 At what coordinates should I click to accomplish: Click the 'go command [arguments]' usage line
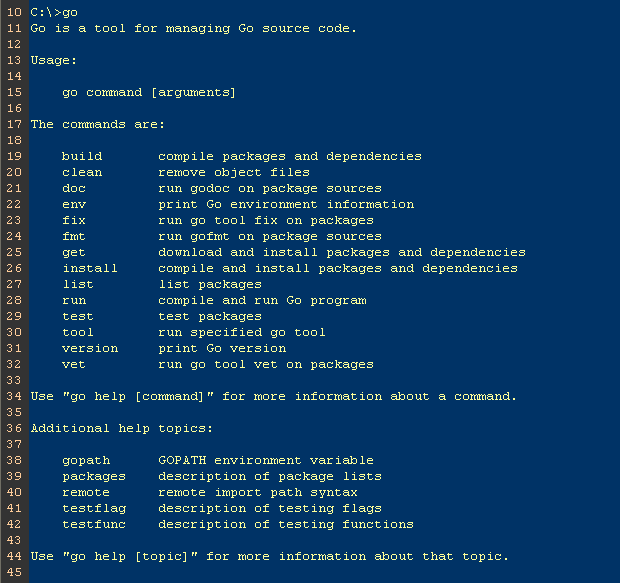(x=149, y=92)
